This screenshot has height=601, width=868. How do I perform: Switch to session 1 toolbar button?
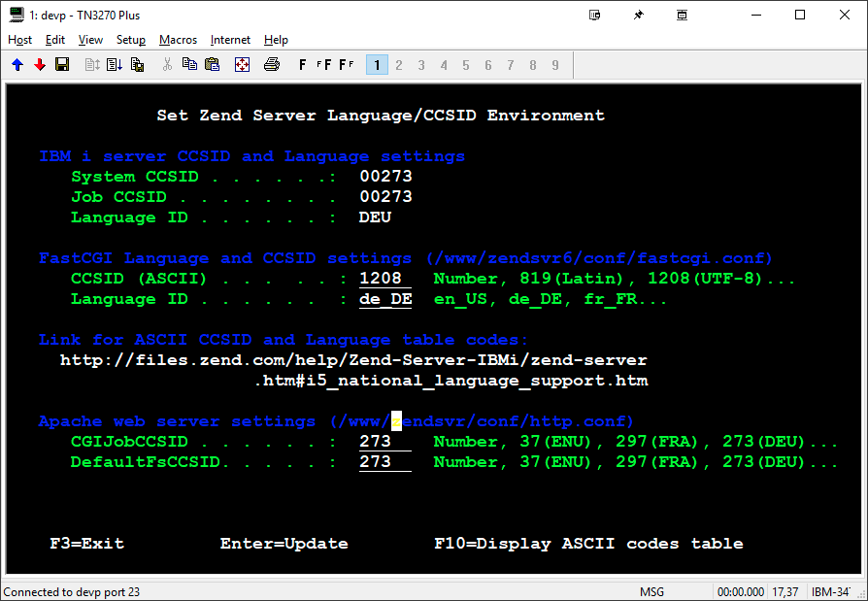(x=377, y=65)
